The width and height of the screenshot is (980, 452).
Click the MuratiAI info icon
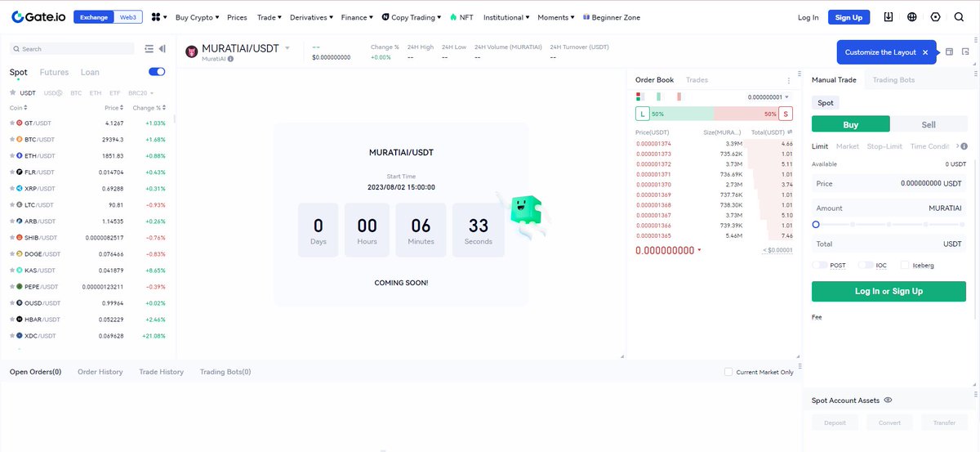pyautogui.click(x=230, y=59)
